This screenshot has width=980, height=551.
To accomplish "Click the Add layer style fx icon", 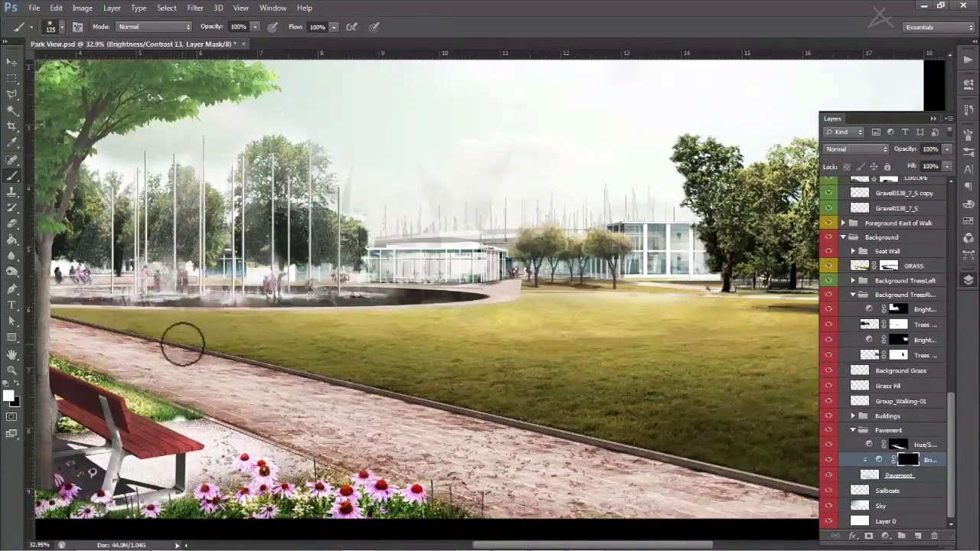I will pyautogui.click(x=853, y=536).
